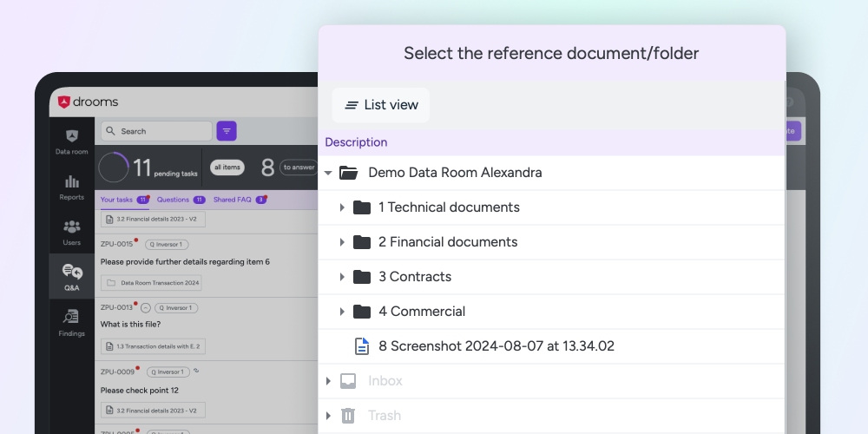
Task: Switch to List view
Action: point(381,105)
